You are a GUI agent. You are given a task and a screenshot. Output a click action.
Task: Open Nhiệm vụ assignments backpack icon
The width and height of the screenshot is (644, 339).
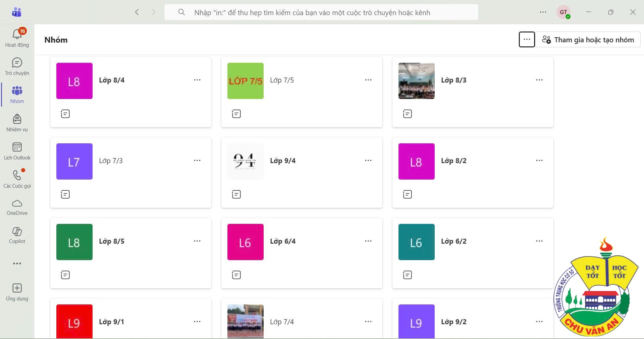17,123
